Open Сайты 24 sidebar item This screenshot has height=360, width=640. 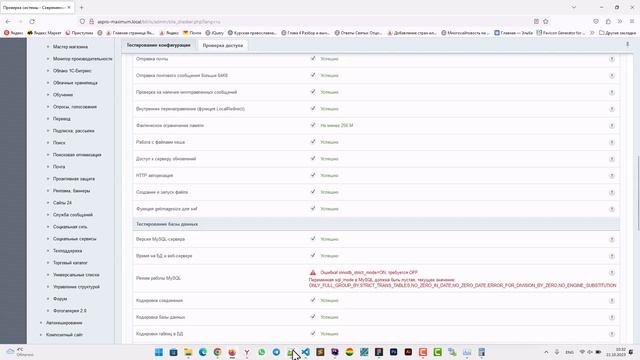point(62,203)
